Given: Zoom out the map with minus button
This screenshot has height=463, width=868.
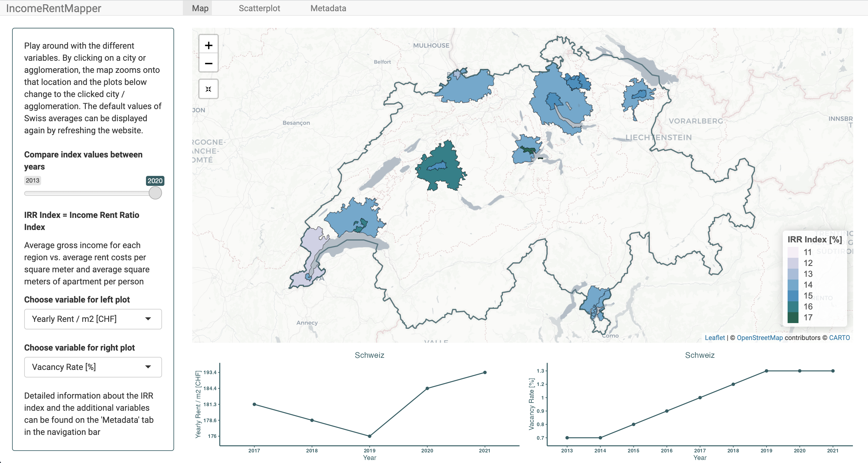Looking at the screenshot, I should 208,63.
